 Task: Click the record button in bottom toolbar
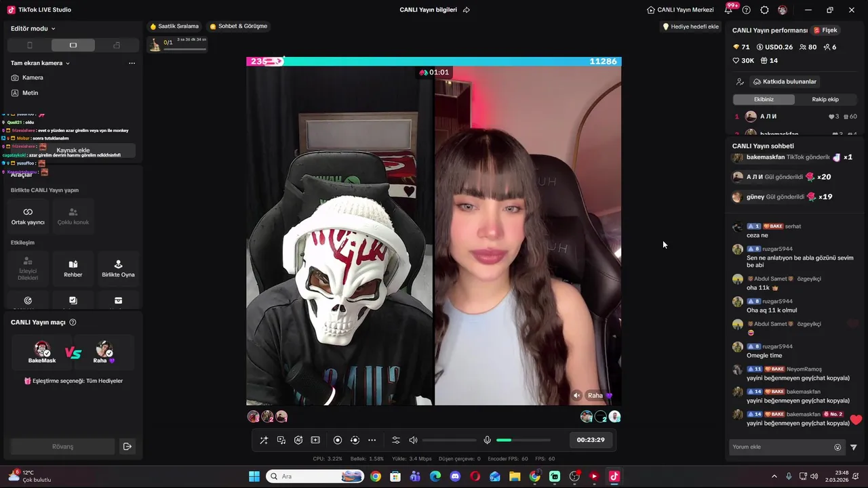[338, 440]
